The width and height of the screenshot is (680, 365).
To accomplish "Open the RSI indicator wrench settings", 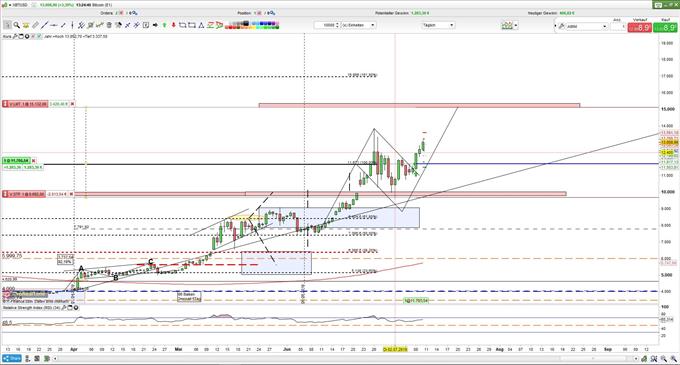I will [64, 308].
